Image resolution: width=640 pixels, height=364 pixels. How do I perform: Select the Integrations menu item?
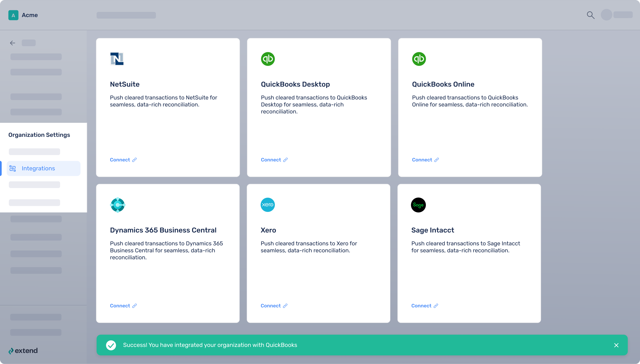(x=44, y=168)
